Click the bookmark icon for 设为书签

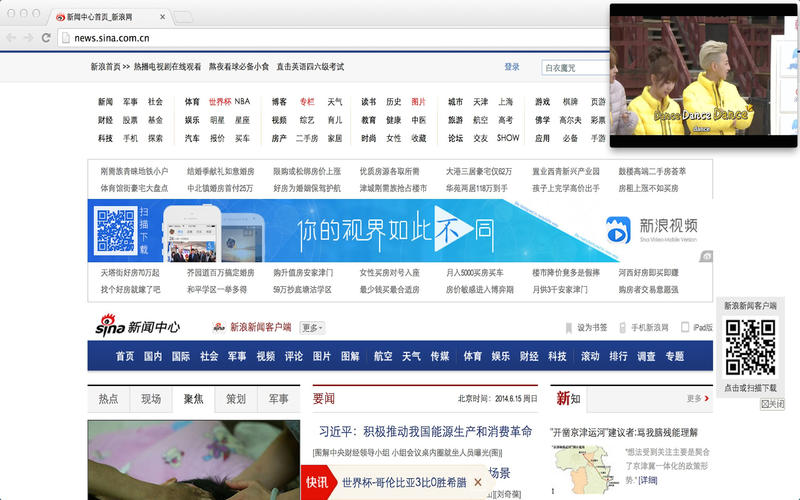[x=568, y=328]
